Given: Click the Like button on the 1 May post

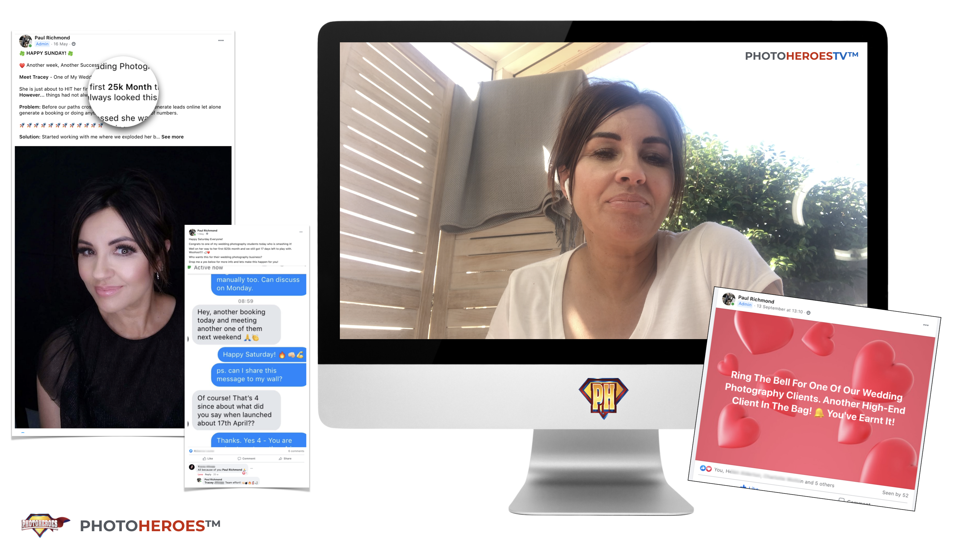Looking at the screenshot, I should [x=208, y=459].
